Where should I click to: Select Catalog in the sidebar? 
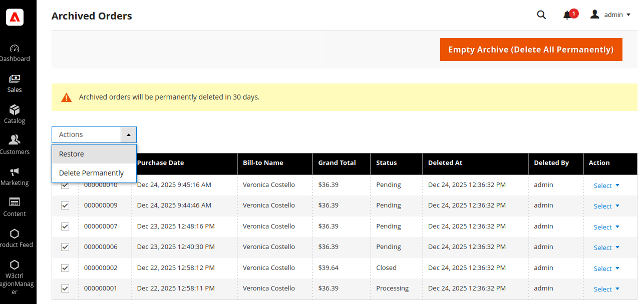click(x=14, y=114)
